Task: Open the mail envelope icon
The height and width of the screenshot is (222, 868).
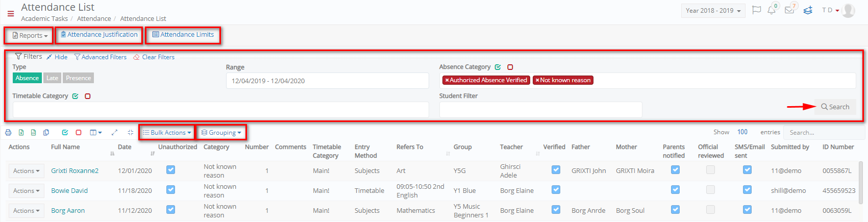Action: 789,10
